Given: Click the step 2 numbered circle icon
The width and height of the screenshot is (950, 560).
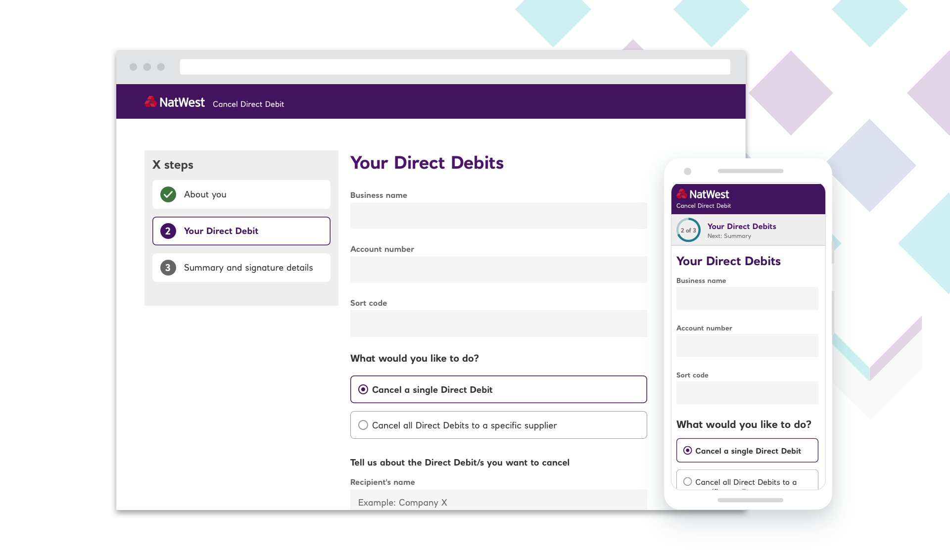Looking at the screenshot, I should (x=167, y=231).
